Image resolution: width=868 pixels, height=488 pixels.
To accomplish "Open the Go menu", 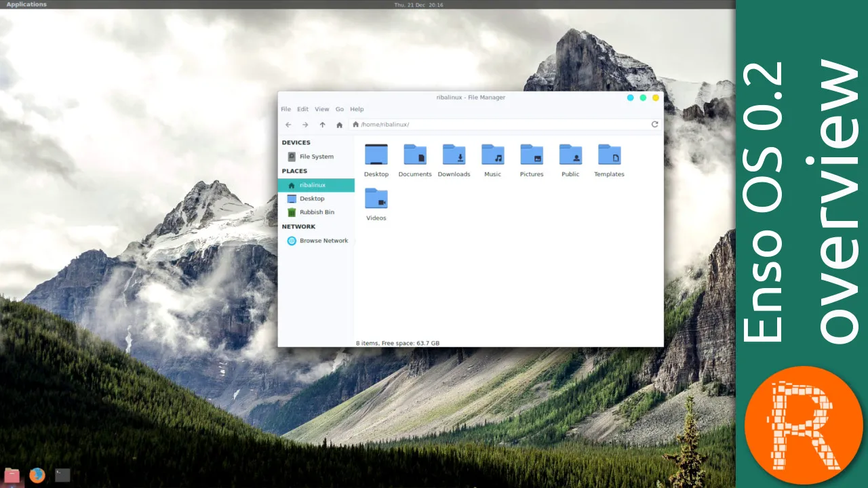I will point(340,109).
